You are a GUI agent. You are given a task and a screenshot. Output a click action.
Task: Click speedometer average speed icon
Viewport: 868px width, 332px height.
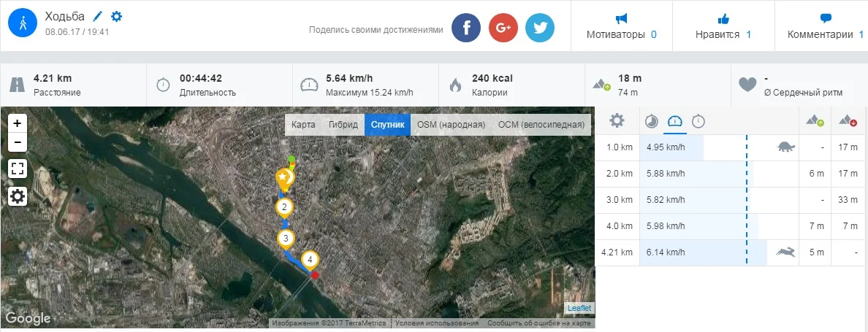click(310, 85)
